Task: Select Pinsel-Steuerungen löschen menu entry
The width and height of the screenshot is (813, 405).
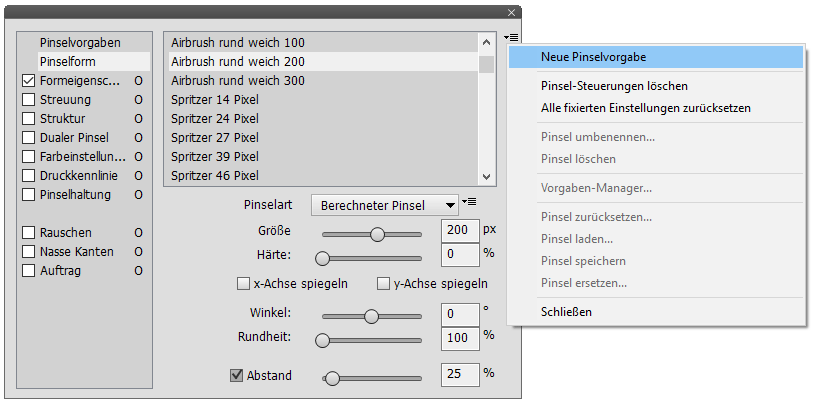Action: (x=614, y=87)
